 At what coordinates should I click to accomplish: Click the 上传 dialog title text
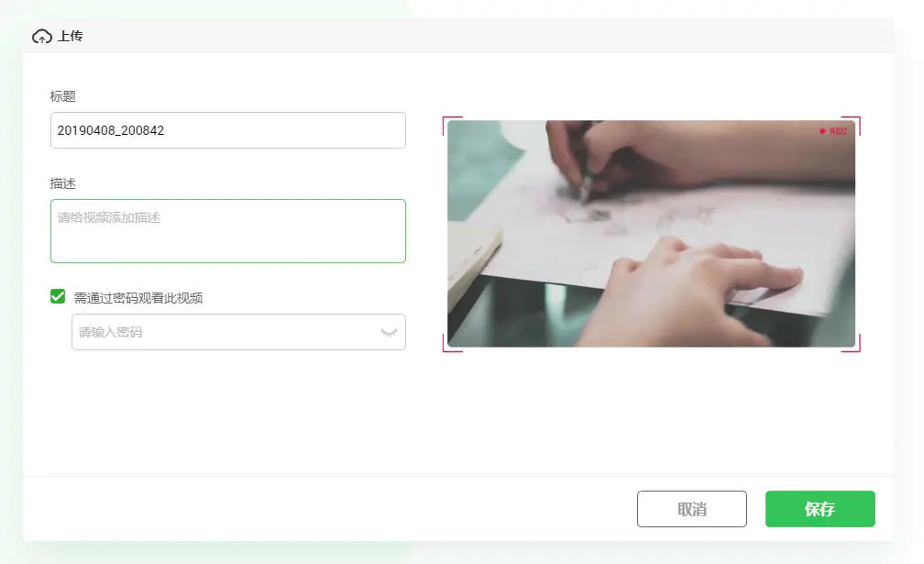click(70, 36)
